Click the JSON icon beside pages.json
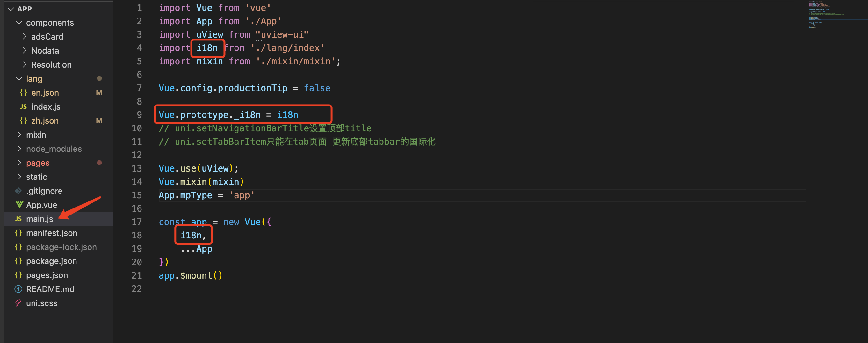The height and width of the screenshot is (343, 868). pos(18,275)
